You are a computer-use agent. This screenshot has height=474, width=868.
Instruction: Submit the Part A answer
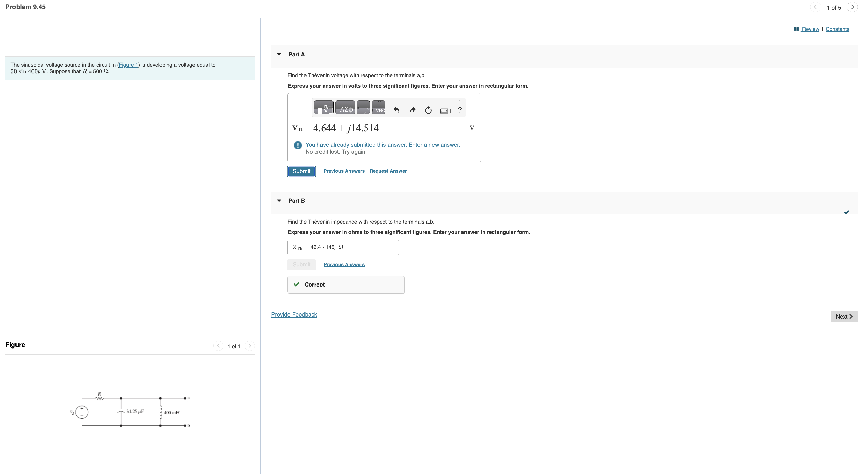pos(301,171)
